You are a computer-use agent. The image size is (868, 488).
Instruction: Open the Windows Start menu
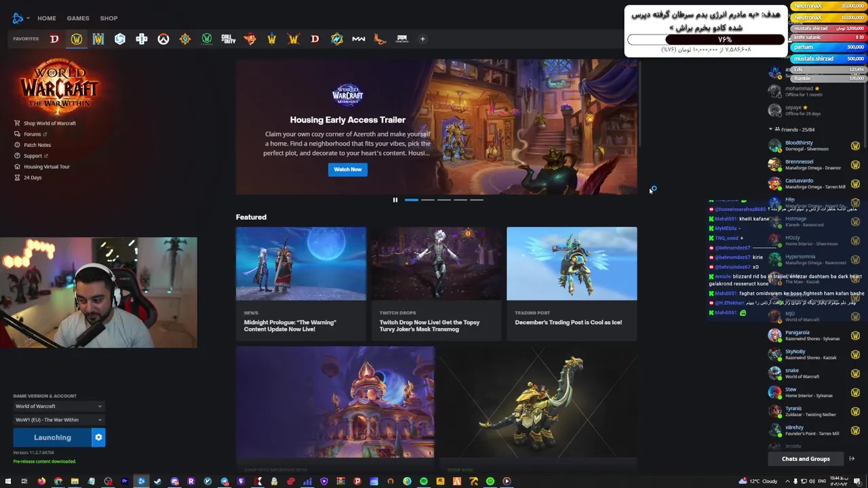[x=8, y=481]
